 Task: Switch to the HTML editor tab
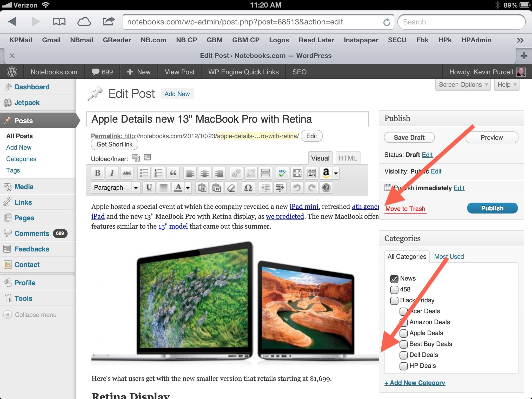tap(348, 158)
